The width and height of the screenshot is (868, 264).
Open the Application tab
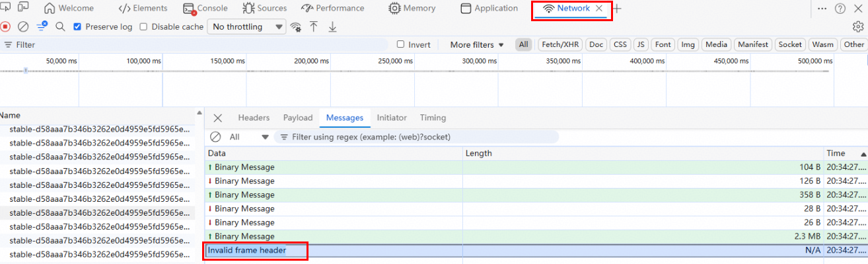(489, 9)
